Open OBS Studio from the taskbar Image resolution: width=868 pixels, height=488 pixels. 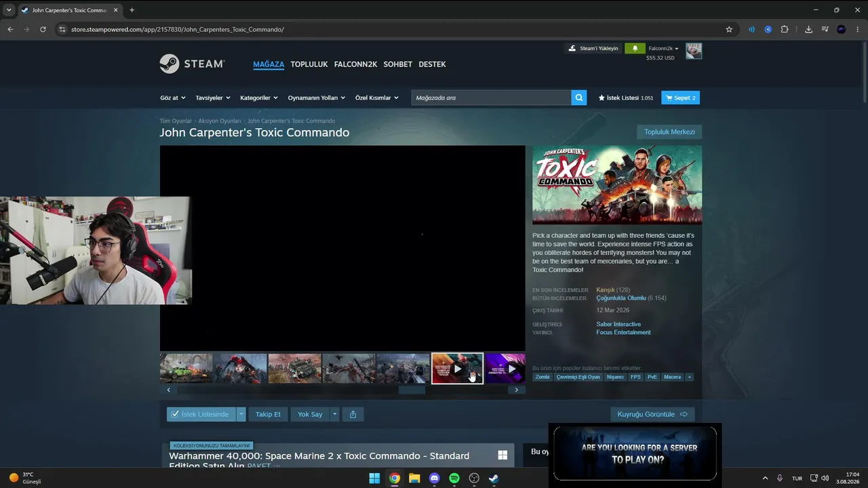[474, 479]
